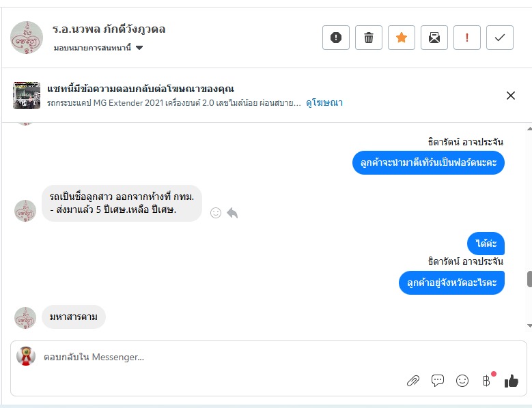Delete this conversation using trash icon

[x=369, y=38]
